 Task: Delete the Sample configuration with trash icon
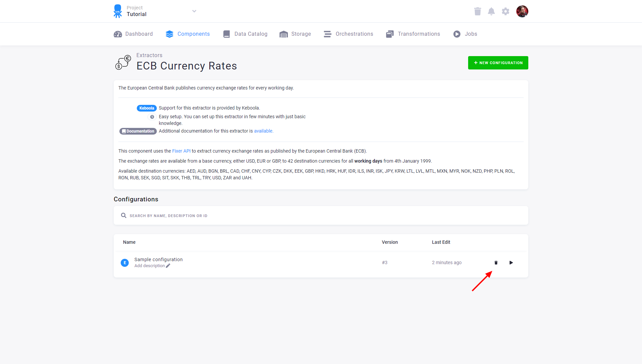(x=496, y=263)
